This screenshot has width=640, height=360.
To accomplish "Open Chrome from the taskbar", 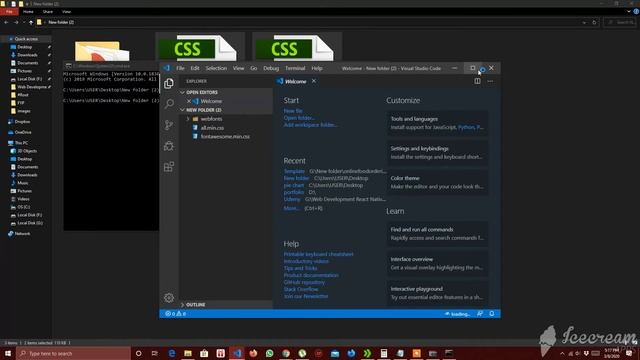I will tap(286, 353).
